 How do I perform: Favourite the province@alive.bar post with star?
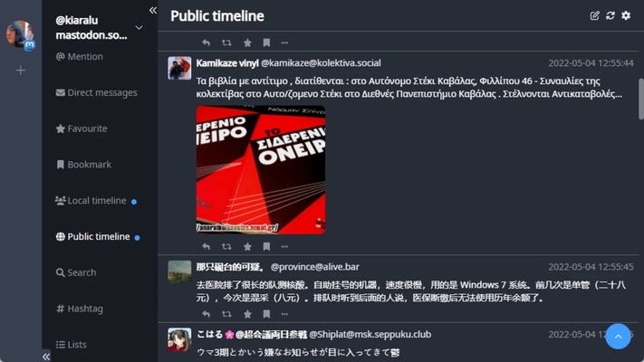tap(247, 314)
